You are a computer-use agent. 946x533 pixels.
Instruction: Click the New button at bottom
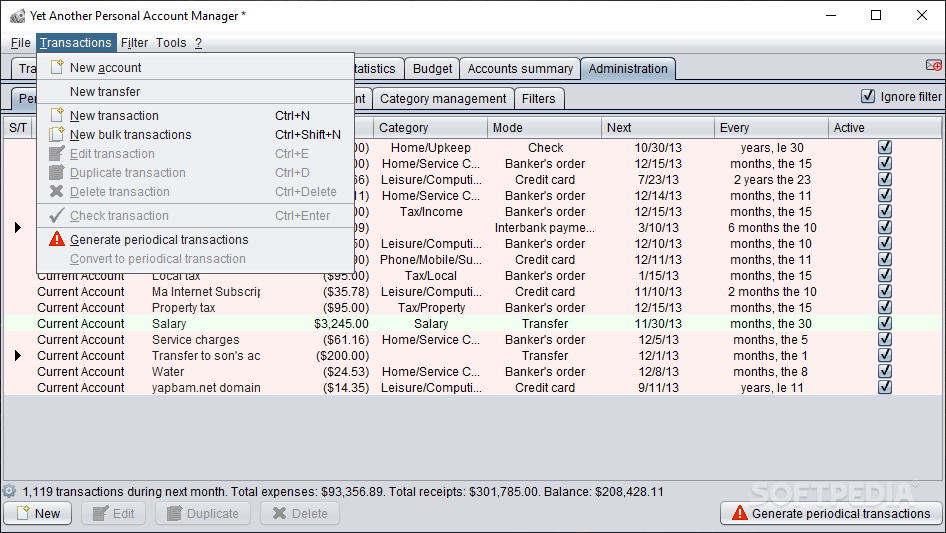(x=38, y=514)
